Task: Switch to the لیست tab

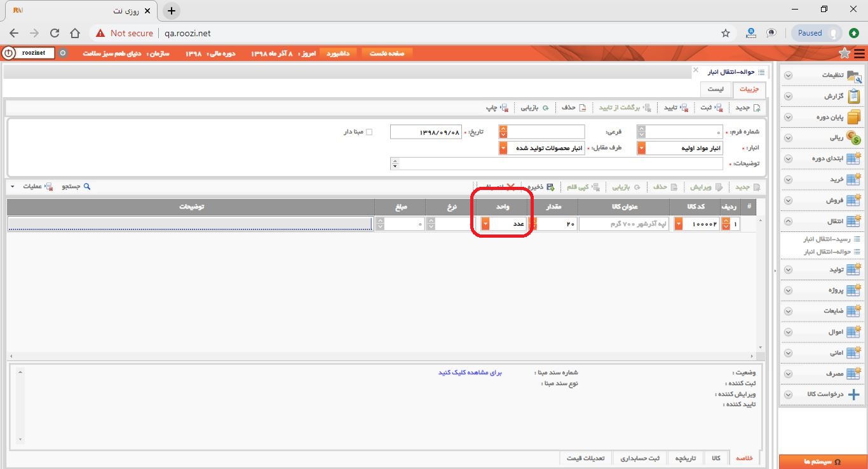Action: pos(715,90)
